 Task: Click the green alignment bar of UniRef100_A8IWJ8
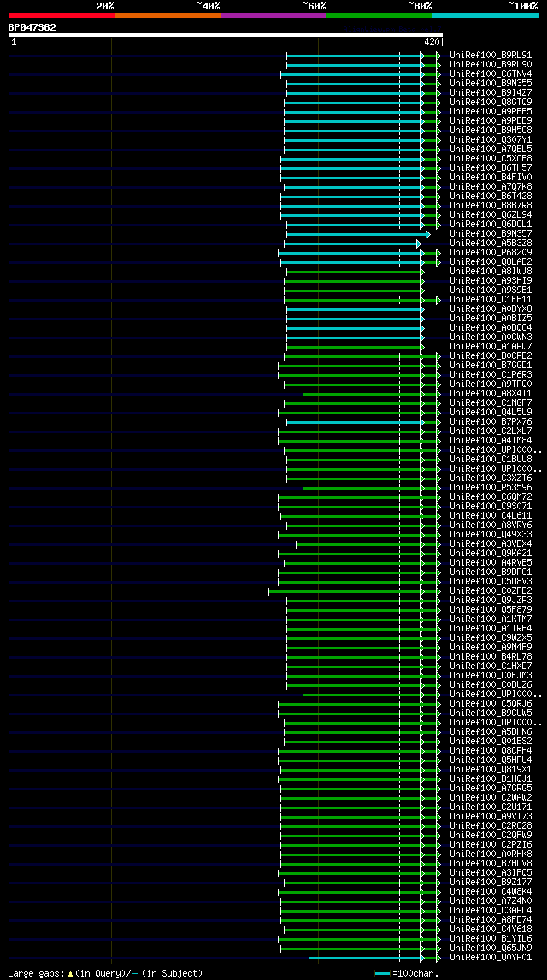click(x=355, y=272)
